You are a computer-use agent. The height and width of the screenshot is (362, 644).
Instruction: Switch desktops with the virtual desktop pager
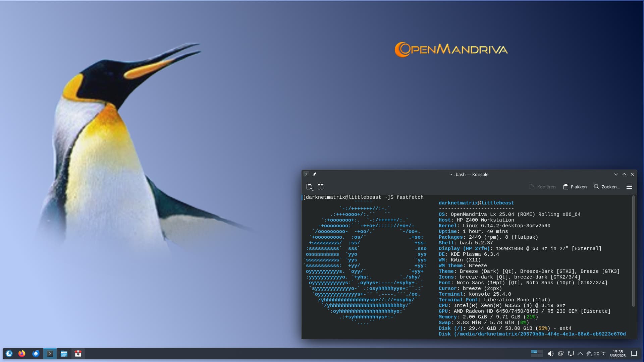pos(537,354)
